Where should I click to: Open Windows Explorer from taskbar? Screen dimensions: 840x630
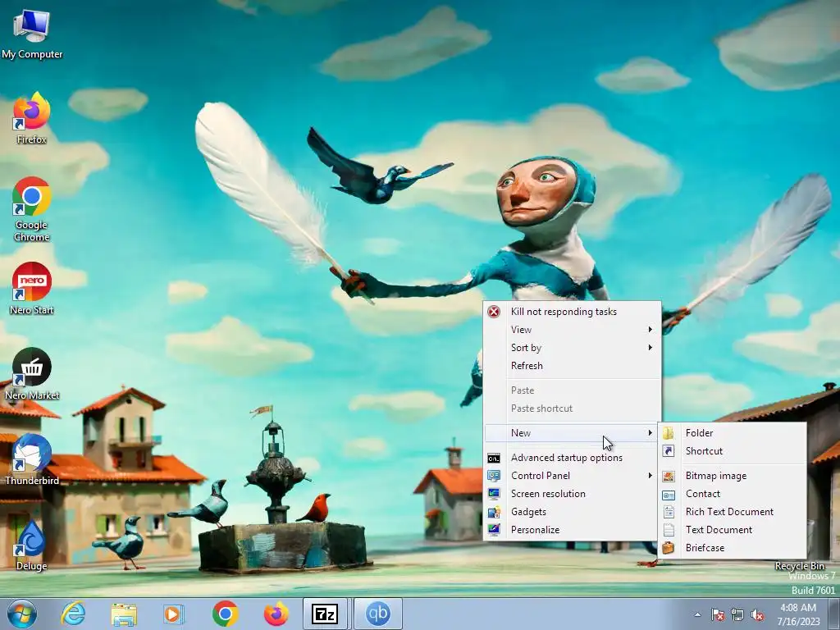point(124,614)
